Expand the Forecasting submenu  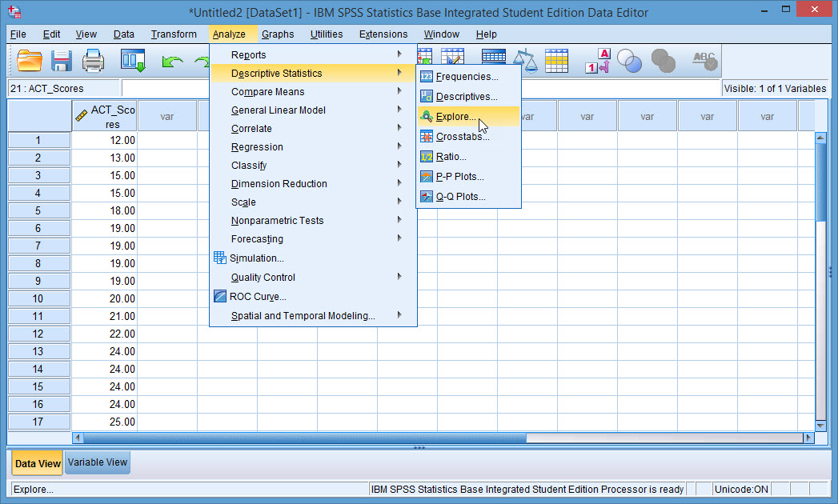313,239
